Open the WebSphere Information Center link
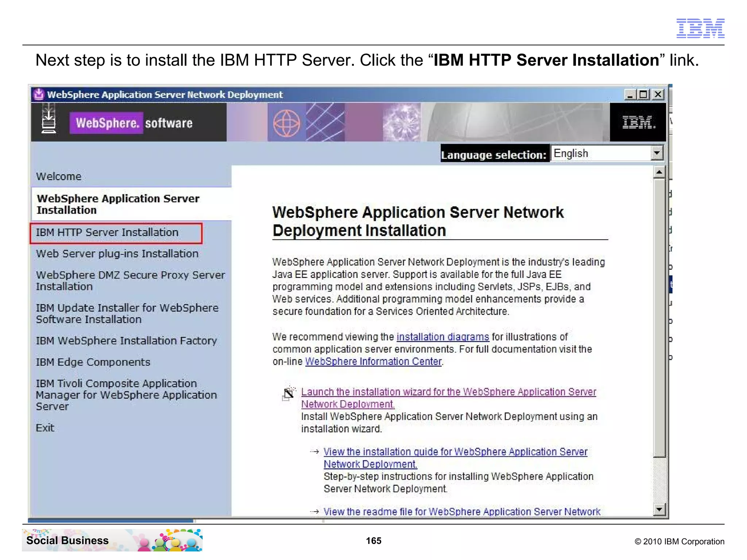The image size is (747, 560). pos(373,361)
